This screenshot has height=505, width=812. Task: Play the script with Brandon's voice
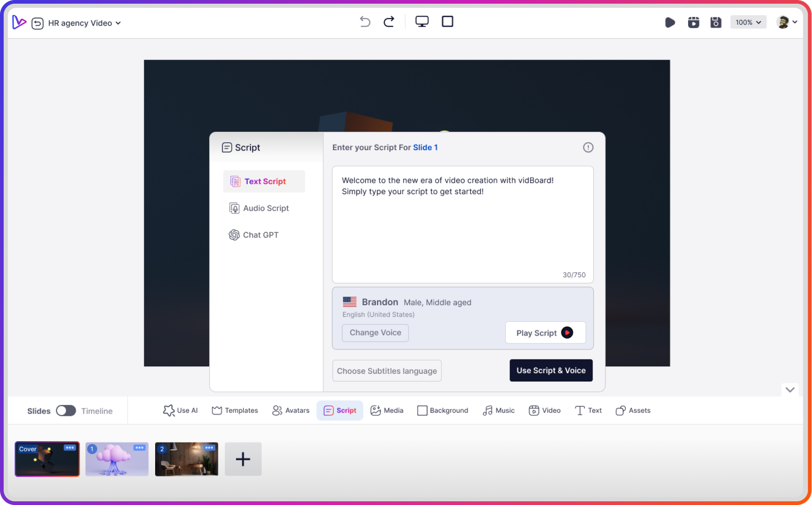tap(545, 332)
